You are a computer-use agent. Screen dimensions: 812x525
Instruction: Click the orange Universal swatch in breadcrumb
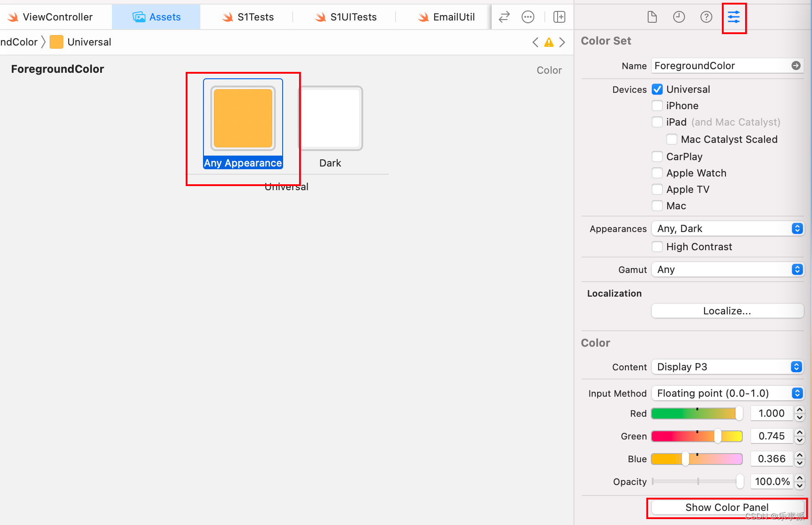pos(56,42)
